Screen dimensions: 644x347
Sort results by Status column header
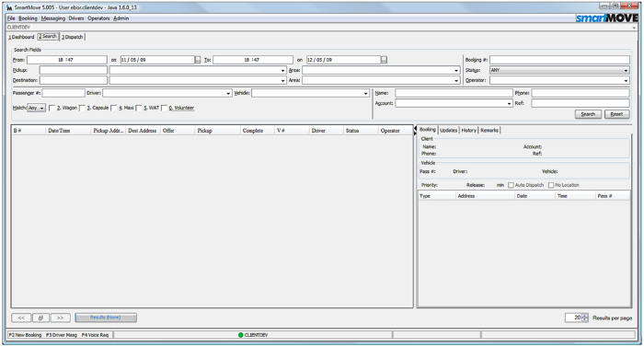[x=361, y=131]
